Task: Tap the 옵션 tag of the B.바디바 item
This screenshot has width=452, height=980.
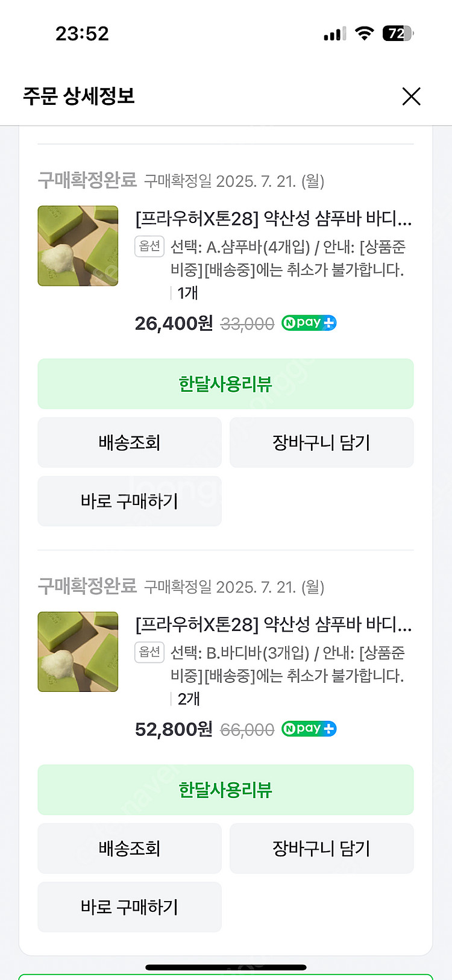Action: 149,652
